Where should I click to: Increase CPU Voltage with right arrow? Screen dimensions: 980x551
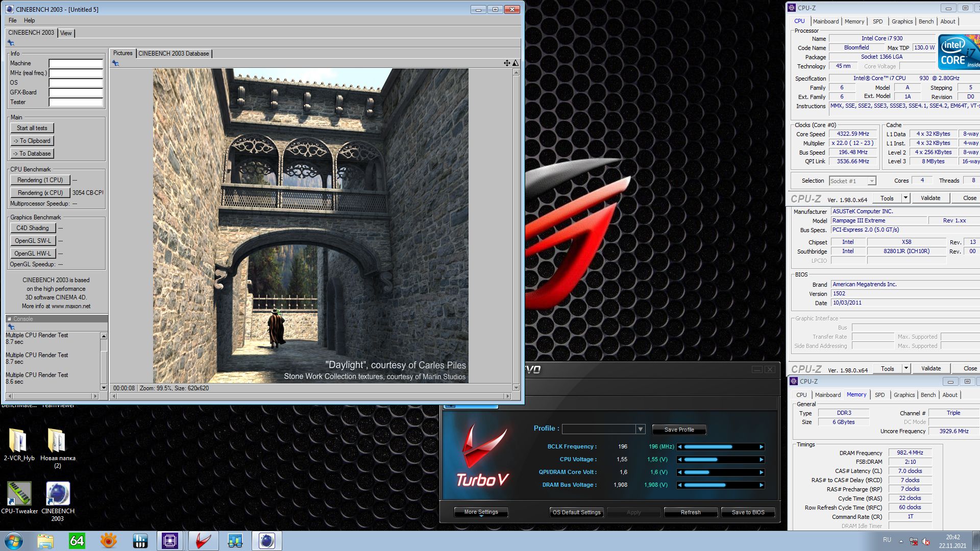[x=762, y=460]
